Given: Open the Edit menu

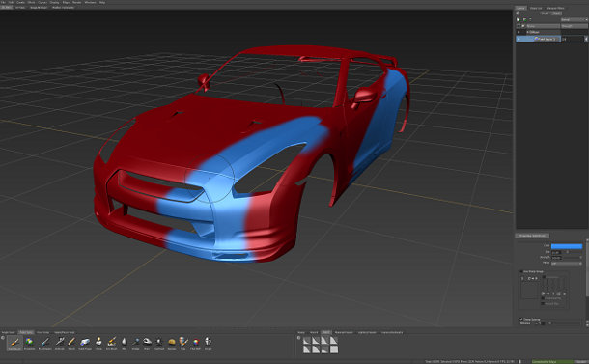Looking at the screenshot, I should point(11,2).
